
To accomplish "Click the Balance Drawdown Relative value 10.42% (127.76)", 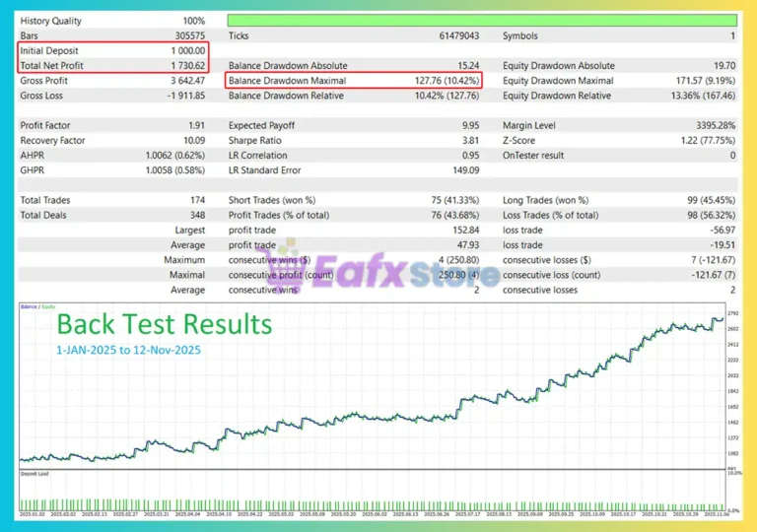I will tap(447, 96).
